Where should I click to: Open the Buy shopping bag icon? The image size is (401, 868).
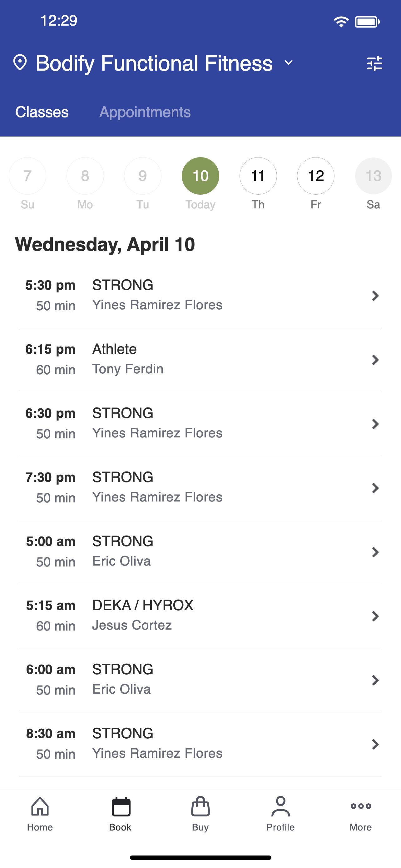point(200,806)
